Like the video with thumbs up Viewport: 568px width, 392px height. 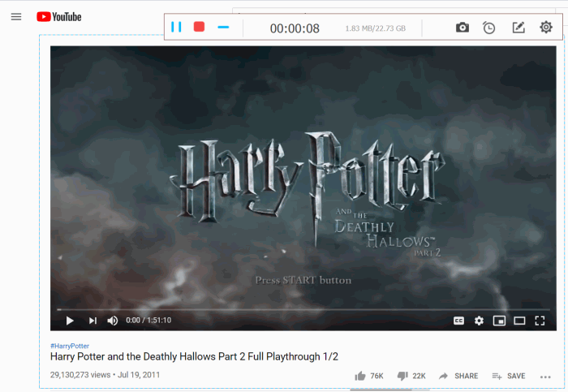[360, 376]
